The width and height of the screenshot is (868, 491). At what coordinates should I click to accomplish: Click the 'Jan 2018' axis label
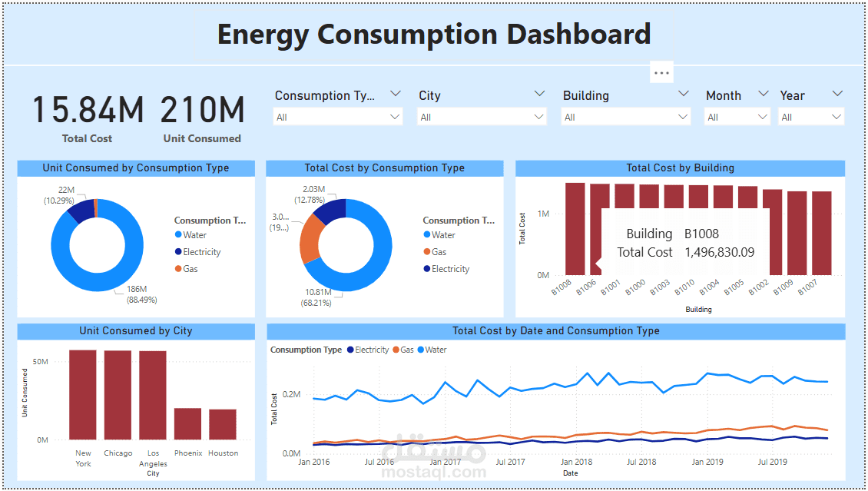tap(576, 462)
